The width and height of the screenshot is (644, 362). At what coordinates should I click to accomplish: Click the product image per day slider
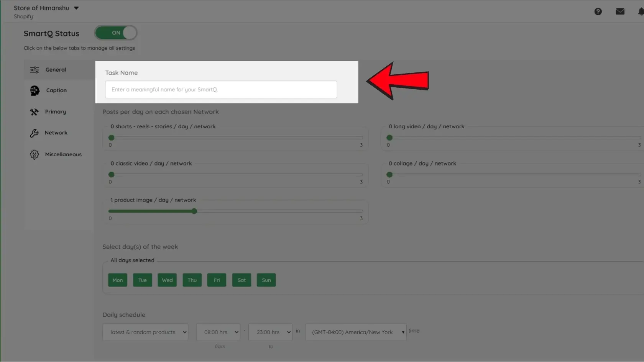[x=235, y=211]
